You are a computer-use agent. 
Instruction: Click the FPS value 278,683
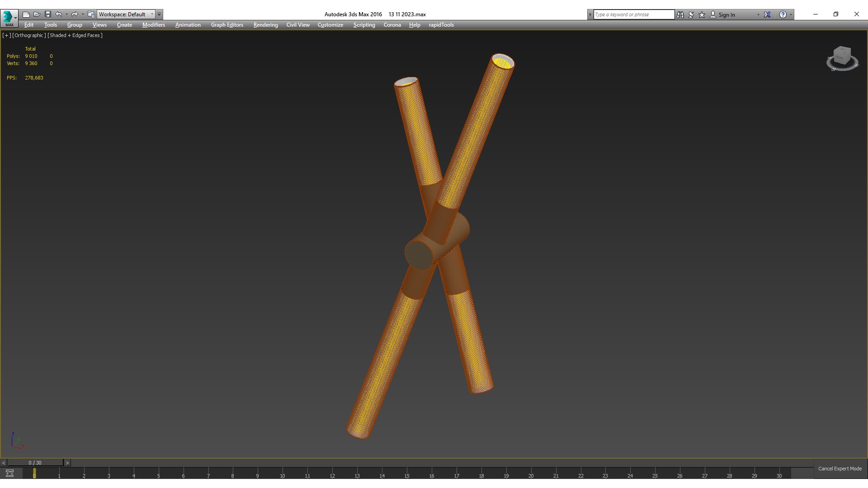(34, 78)
